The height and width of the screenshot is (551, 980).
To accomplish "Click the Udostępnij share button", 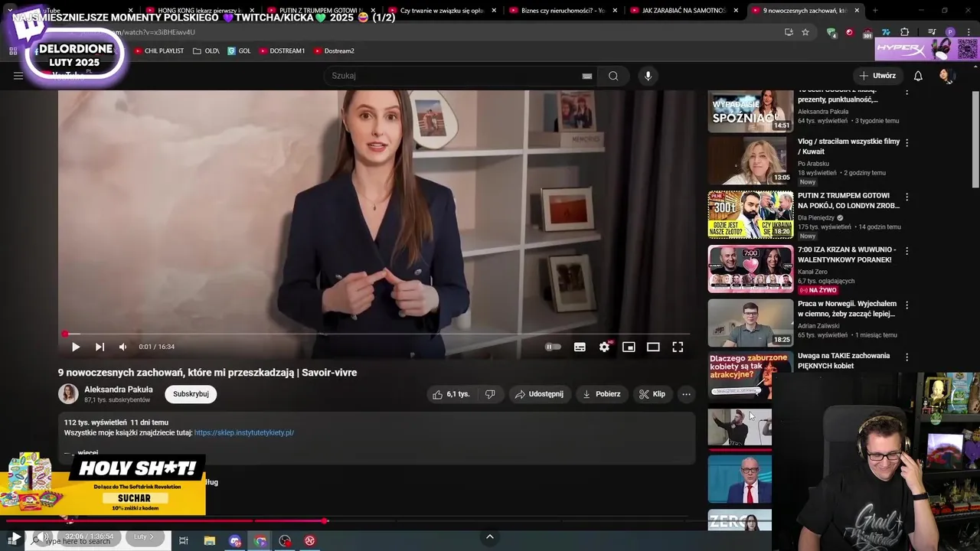I will (x=539, y=394).
